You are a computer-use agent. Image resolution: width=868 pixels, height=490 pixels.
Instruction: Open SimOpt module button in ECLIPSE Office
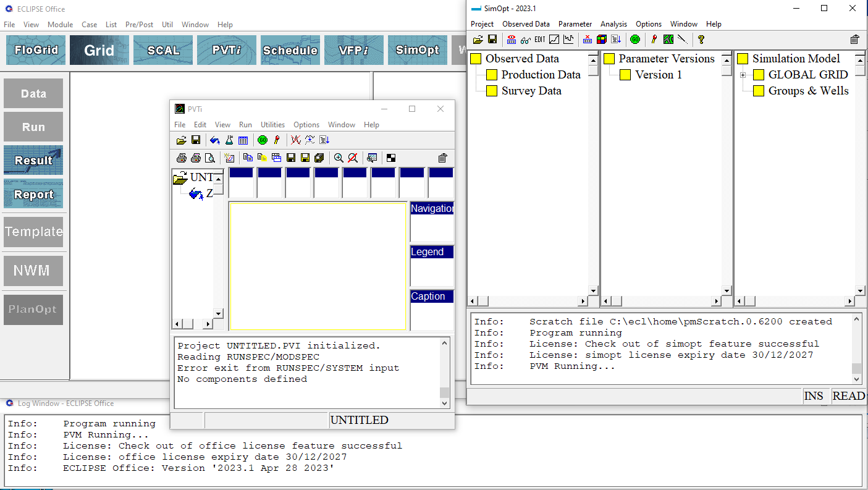(x=418, y=50)
